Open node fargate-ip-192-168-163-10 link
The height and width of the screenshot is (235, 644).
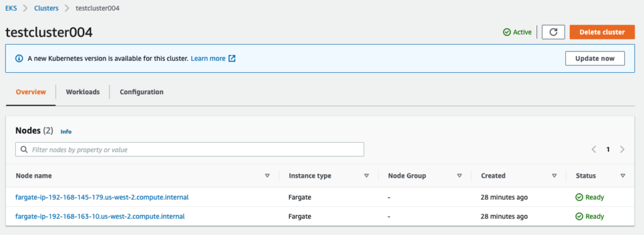coord(100,216)
